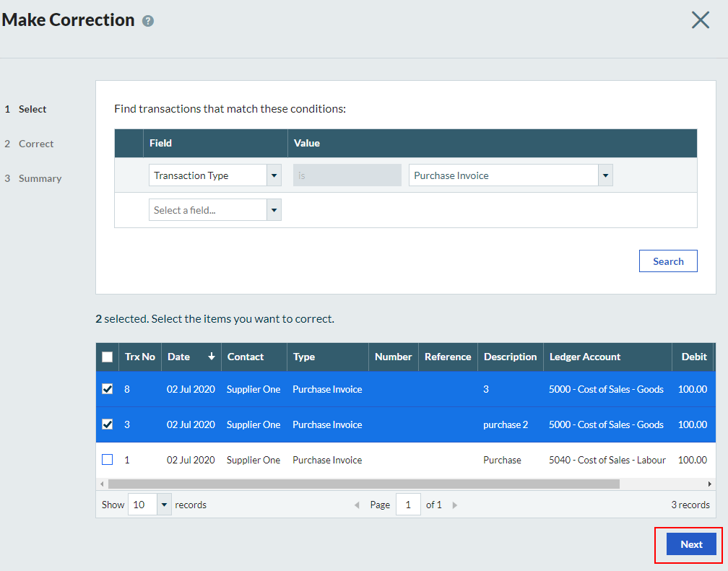Close the Make Correction dialog
This screenshot has width=728, height=571.
700,20
